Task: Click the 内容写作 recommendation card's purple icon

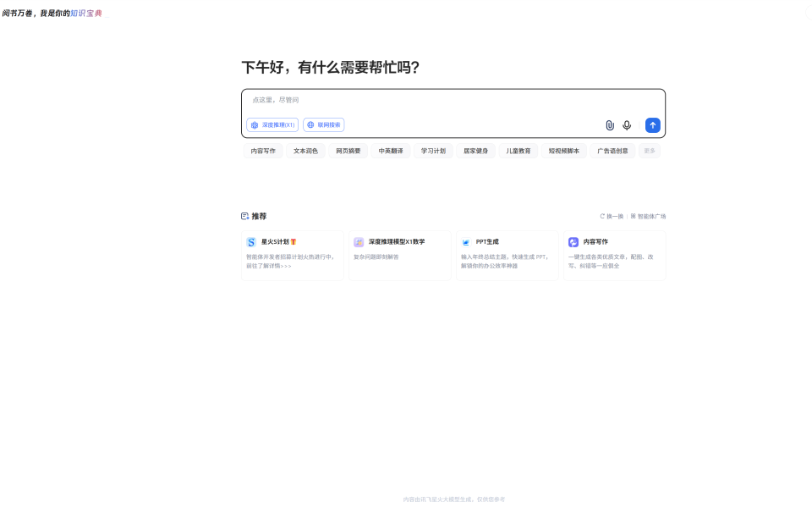Action: [573, 242]
